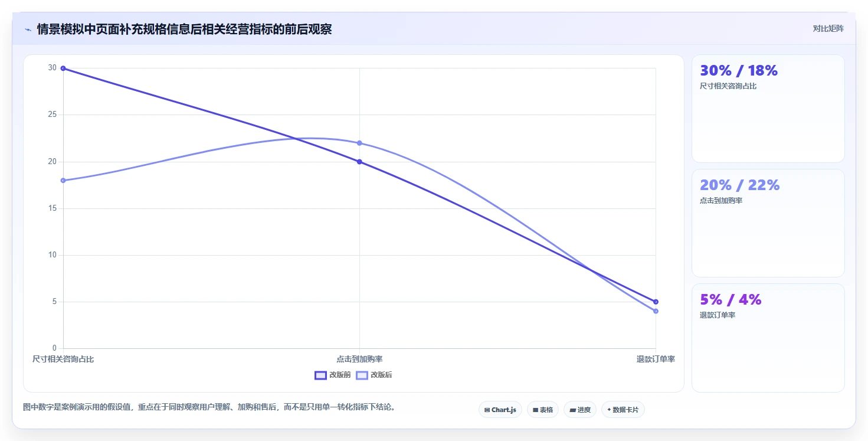
Task: Toggle the 改版后 legend item
Action: (x=374, y=375)
